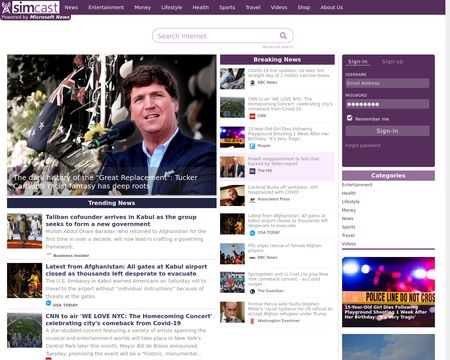Click Business Insider icon under Taliban cofounder story
450x360 pixels.
49,255
